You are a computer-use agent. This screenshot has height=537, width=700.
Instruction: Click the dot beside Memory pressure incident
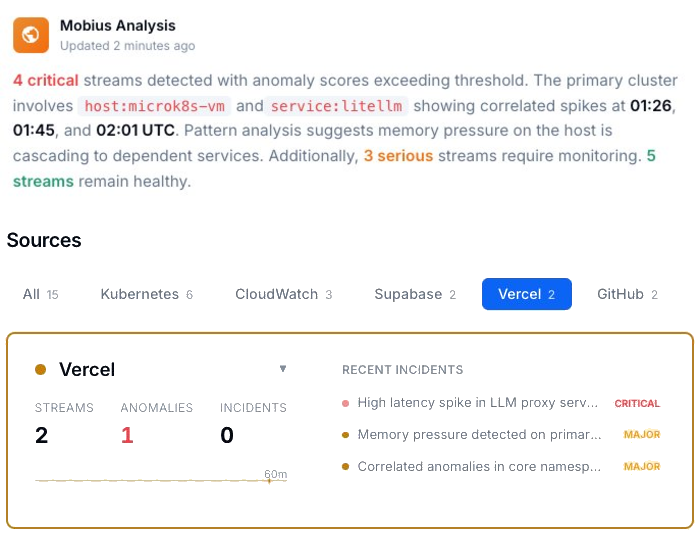346,435
